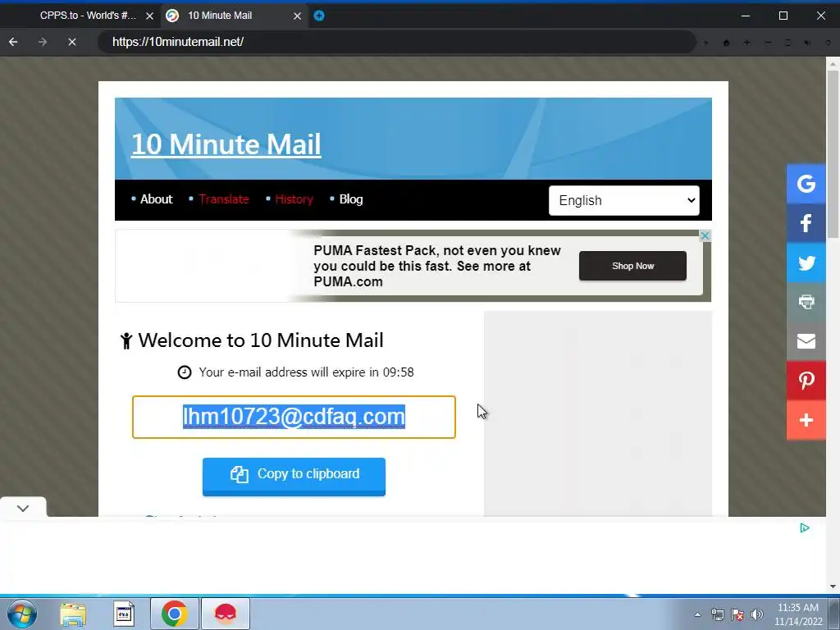Screen dimensions: 840x630
Task: Show hidden tray icons arrow
Action: 697,614
